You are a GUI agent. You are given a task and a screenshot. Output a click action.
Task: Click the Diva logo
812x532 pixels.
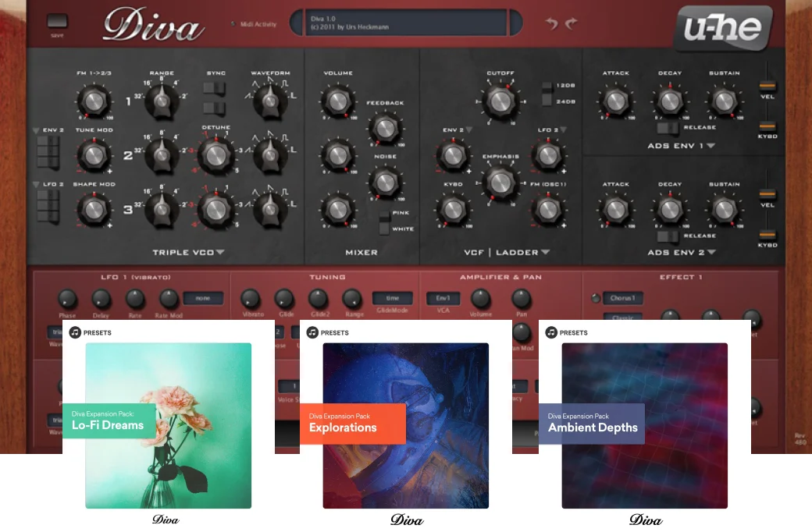(x=152, y=26)
